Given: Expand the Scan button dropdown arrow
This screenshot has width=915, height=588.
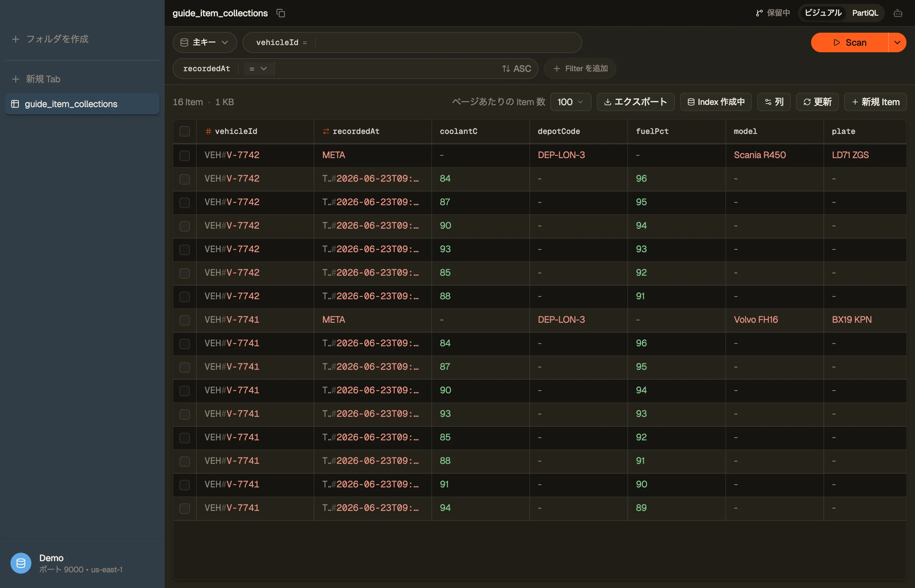Looking at the screenshot, I should coord(897,42).
